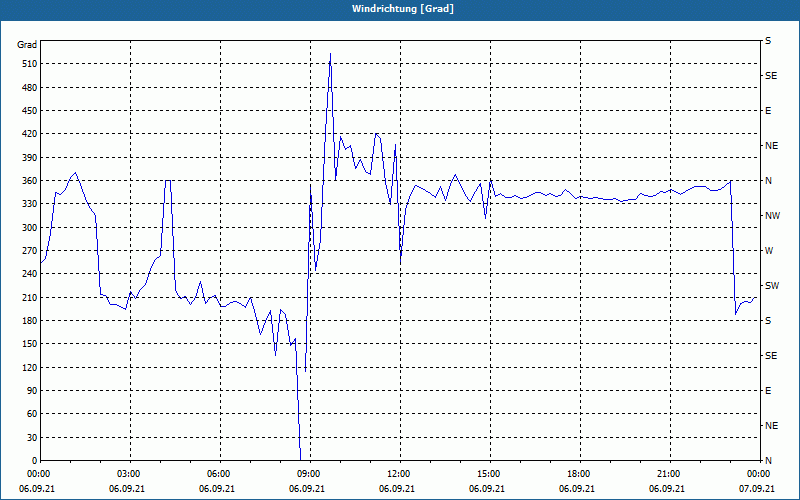800x500 pixels.
Task: Select the 480 y-axis label
Action: coord(30,88)
